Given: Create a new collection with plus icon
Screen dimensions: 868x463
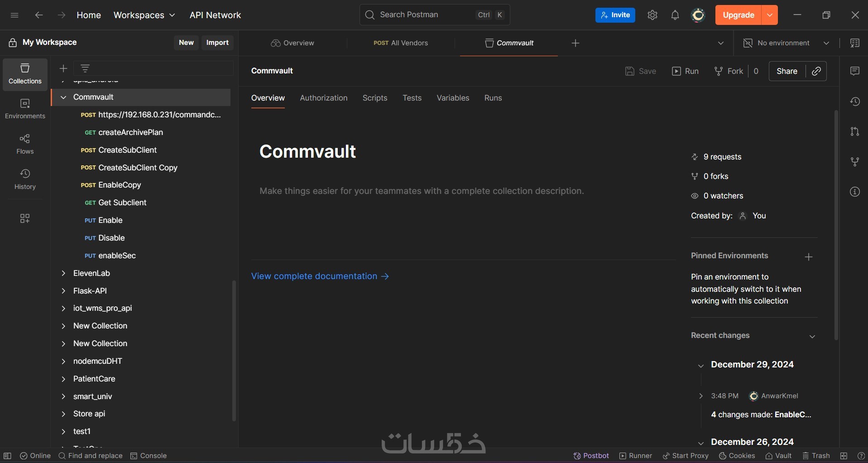Looking at the screenshot, I should click(x=63, y=68).
